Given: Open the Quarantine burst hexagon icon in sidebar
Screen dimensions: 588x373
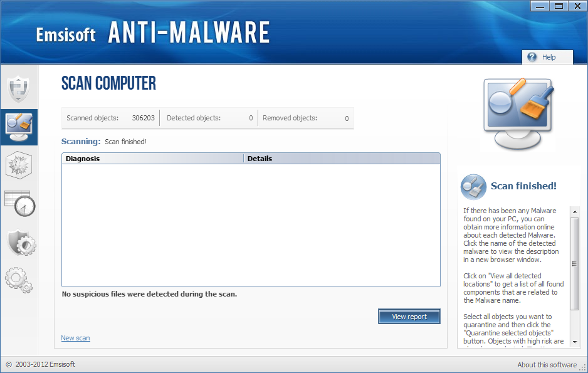Looking at the screenshot, I should (x=19, y=165).
